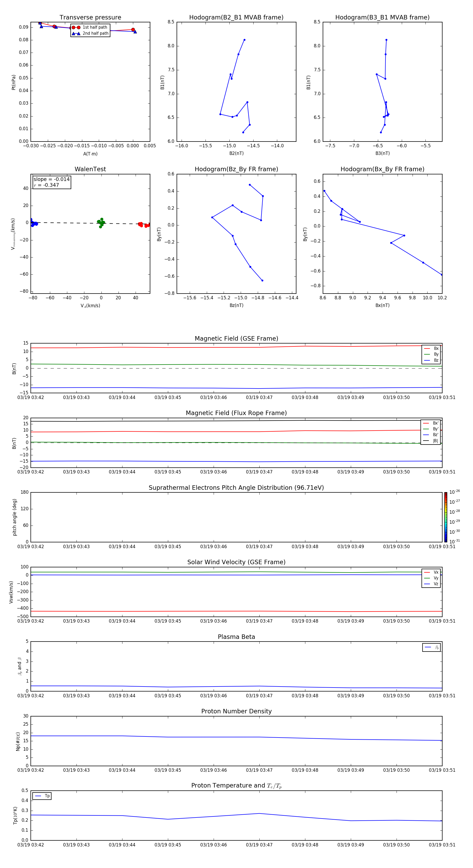Image resolution: width=473 pixels, height=868 pixels.
Task: Click the 'Proton Number Density' title
Action: [x=236, y=711]
